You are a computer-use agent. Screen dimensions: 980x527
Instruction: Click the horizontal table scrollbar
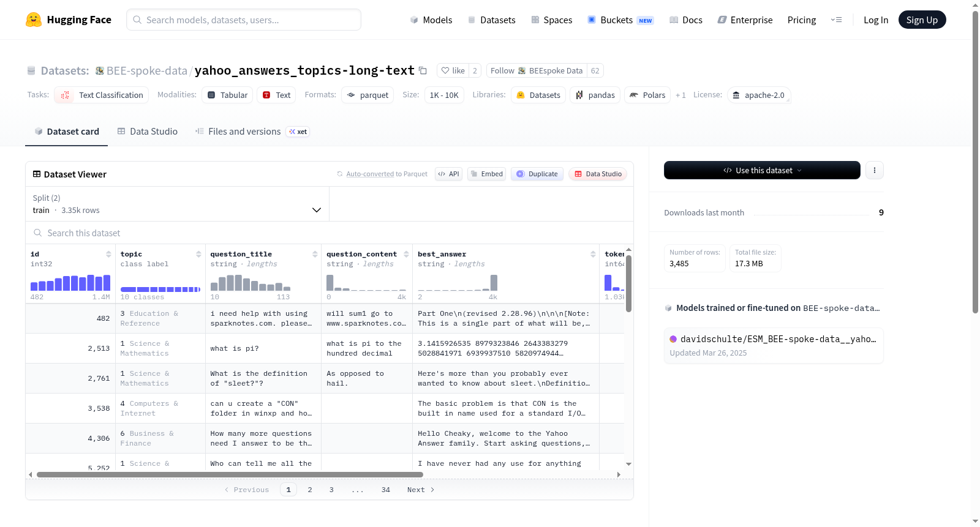pos(230,474)
